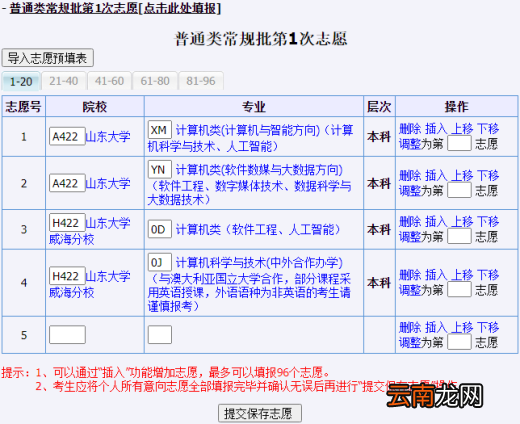
Task: Open the 81-96 tab
Action: coord(201,81)
